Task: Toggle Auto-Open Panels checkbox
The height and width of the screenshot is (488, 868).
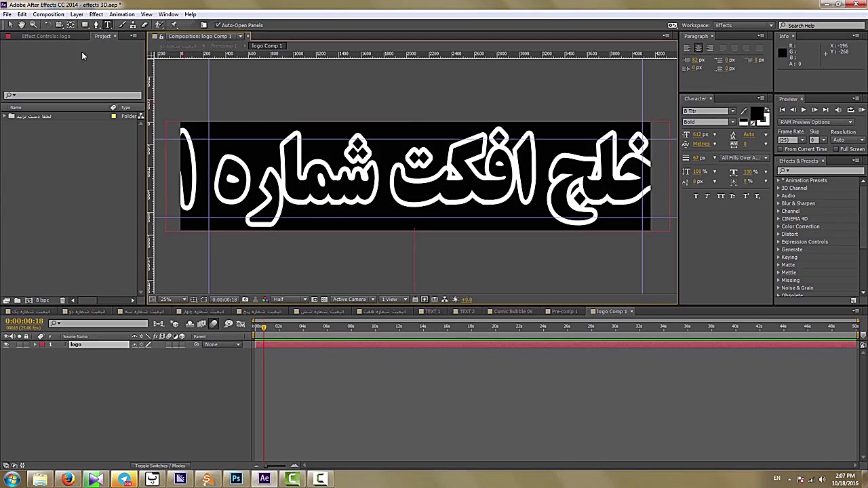Action: coord(218,25)
